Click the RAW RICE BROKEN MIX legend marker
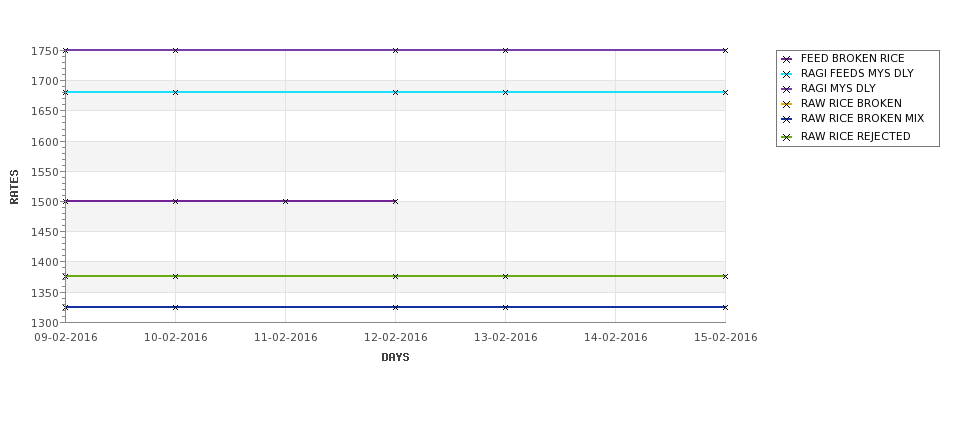This screenshot has width=975, height=429. point(787,119)
